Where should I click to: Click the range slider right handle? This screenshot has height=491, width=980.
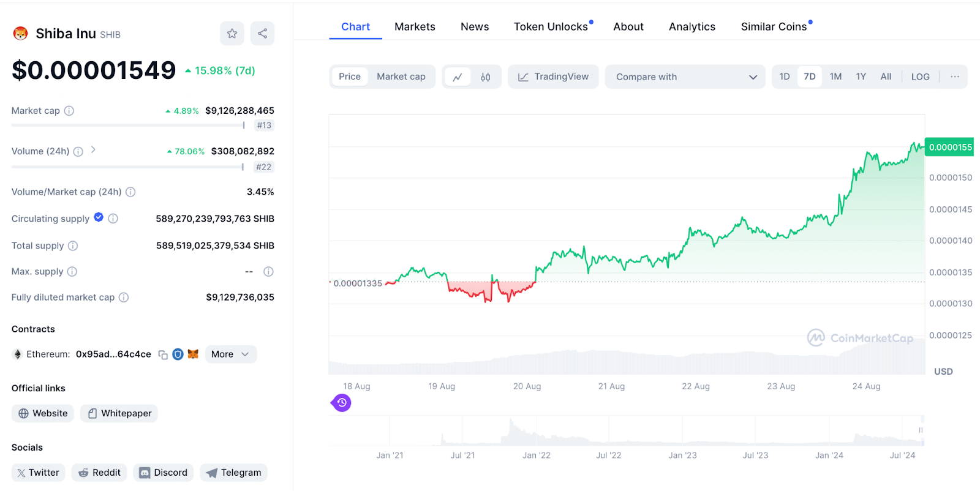pos(921,430)
